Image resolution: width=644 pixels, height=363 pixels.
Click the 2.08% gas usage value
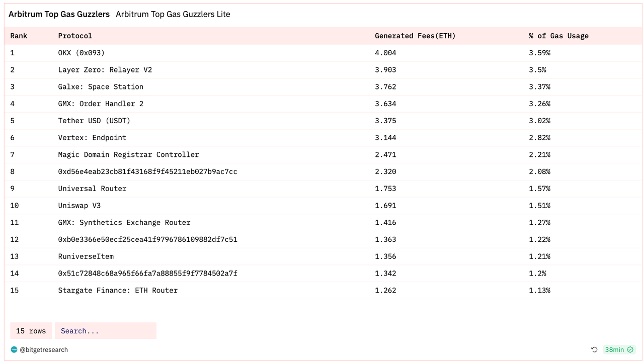(x=539, y=171)
